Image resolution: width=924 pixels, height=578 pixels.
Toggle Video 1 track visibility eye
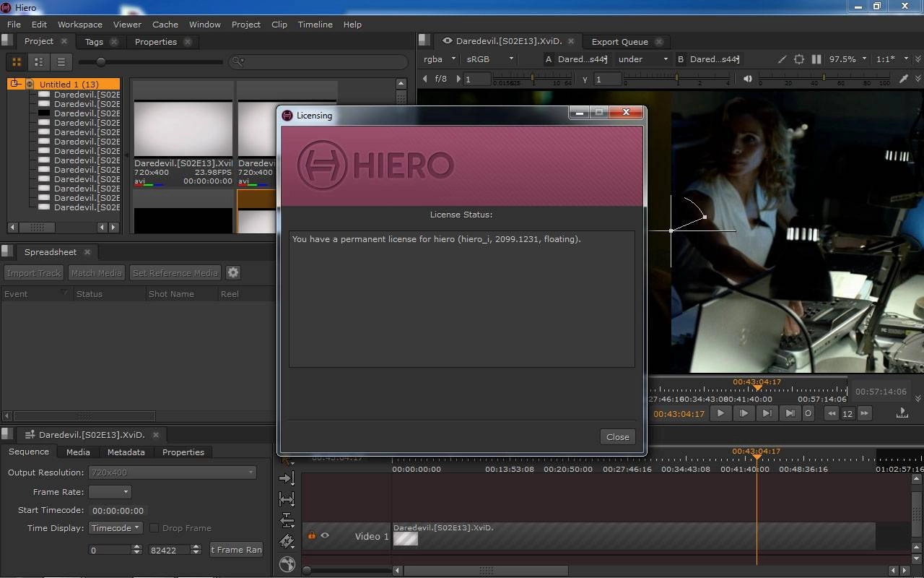pyautogui.click(x=325, y=535)
